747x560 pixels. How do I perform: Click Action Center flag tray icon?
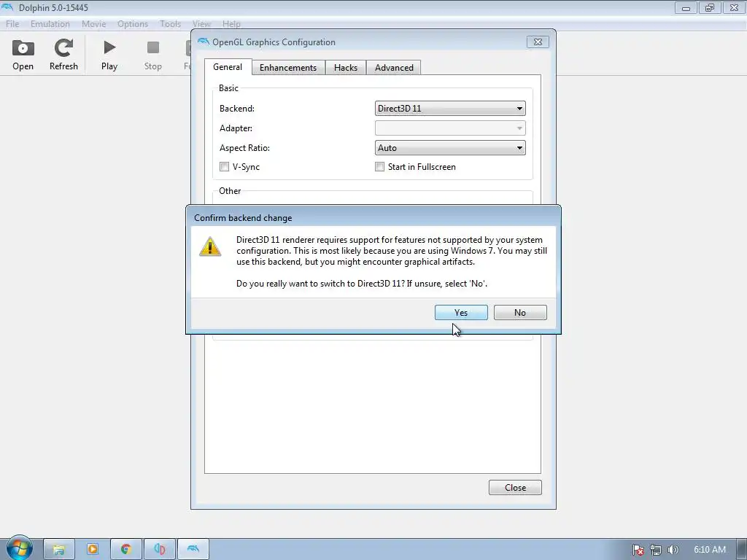pyautogui.click(x=638, y=550)
